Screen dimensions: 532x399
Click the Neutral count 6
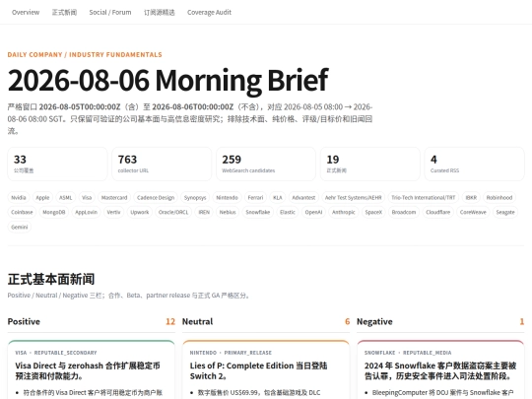pos(348,321)
